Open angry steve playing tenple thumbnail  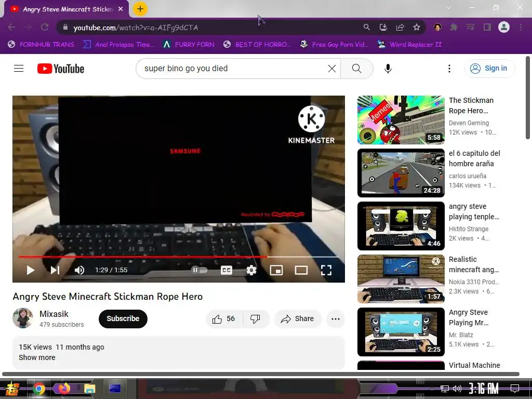point(401,226)
